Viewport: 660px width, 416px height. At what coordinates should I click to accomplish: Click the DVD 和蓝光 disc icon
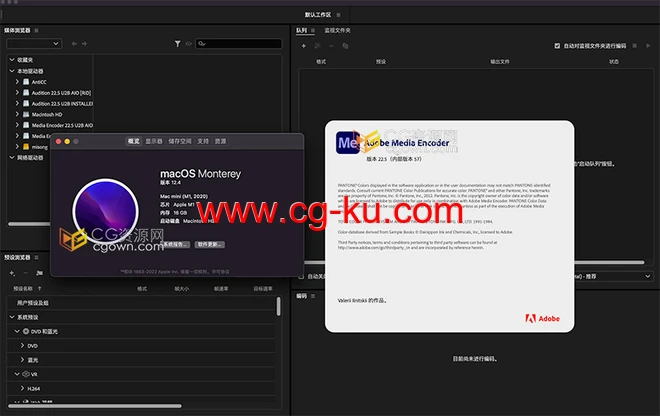click(x=26, y=331)
